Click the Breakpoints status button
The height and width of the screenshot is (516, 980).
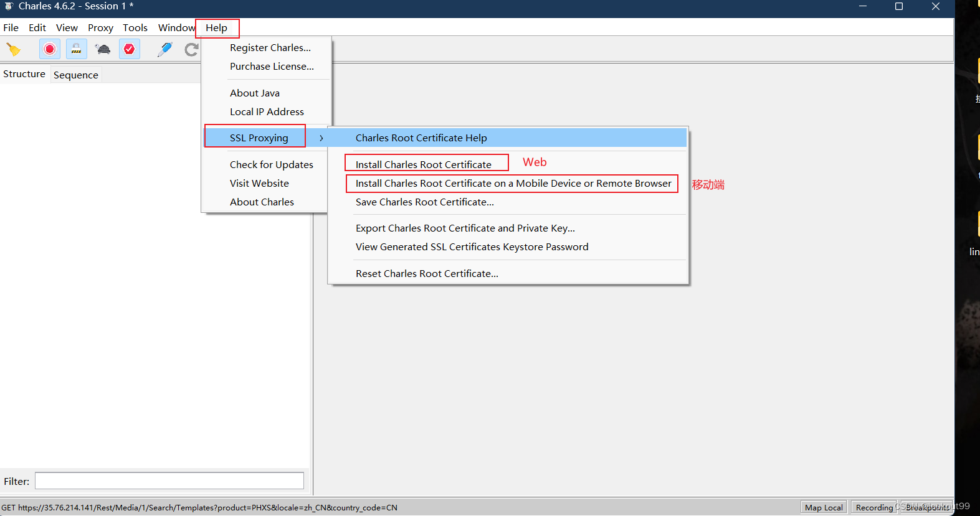927,508
